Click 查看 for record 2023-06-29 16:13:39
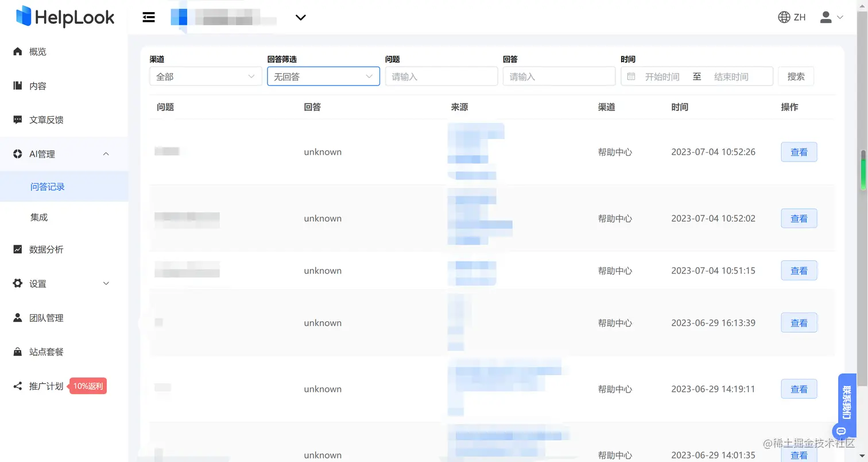 pyautogui.click(x=799, y=323)
